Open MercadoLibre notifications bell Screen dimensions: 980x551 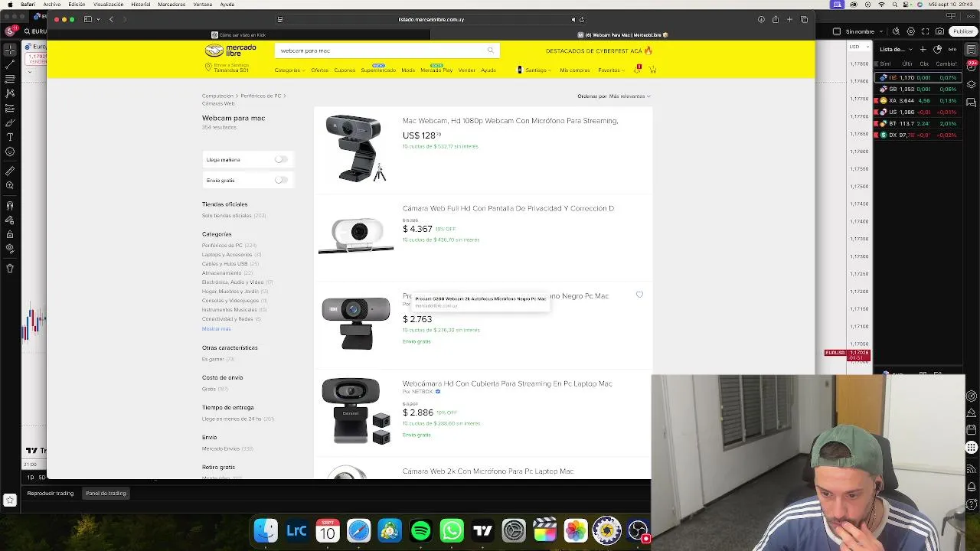click(x=637, y=70)
